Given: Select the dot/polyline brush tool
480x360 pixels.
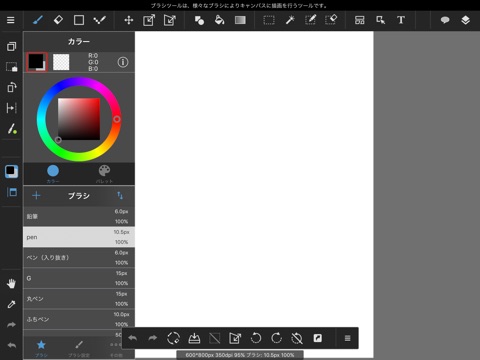Looking at the screenshot, I should tap(99, 20).
